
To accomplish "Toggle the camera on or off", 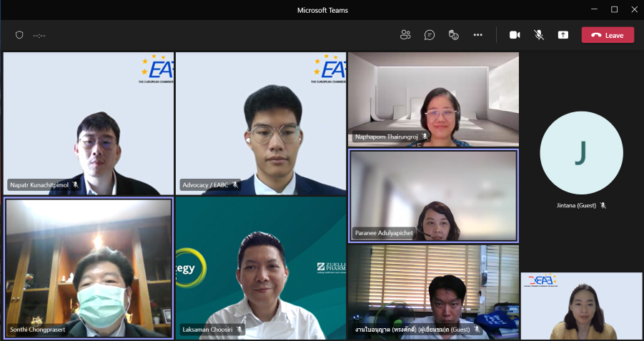I will click(515, 35).
